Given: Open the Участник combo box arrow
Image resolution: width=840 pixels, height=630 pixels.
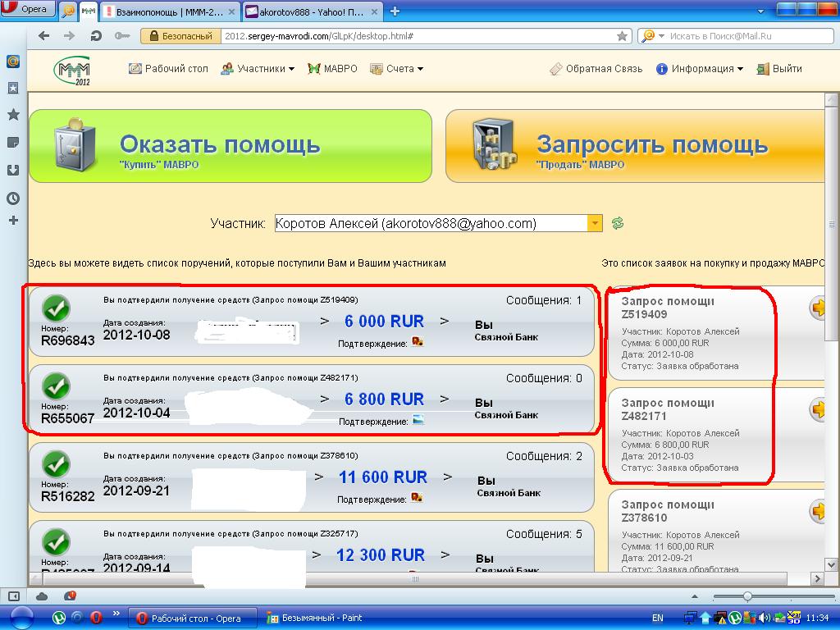Looking at the screenshot, I should 595,223.
